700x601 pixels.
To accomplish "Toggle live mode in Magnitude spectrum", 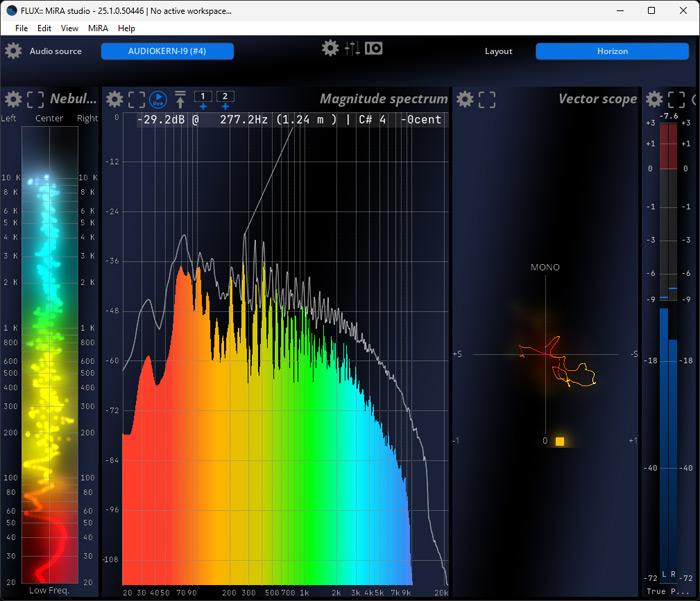I will point(158,99).
